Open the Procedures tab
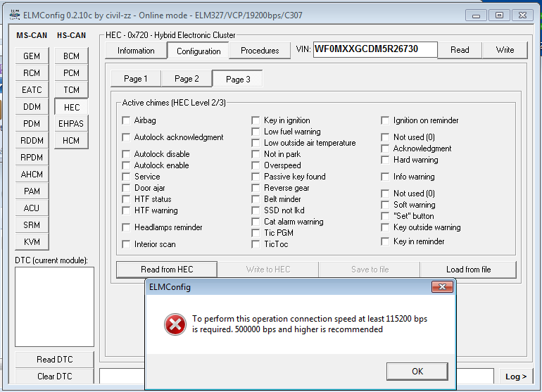 click(x=260, y=51)
